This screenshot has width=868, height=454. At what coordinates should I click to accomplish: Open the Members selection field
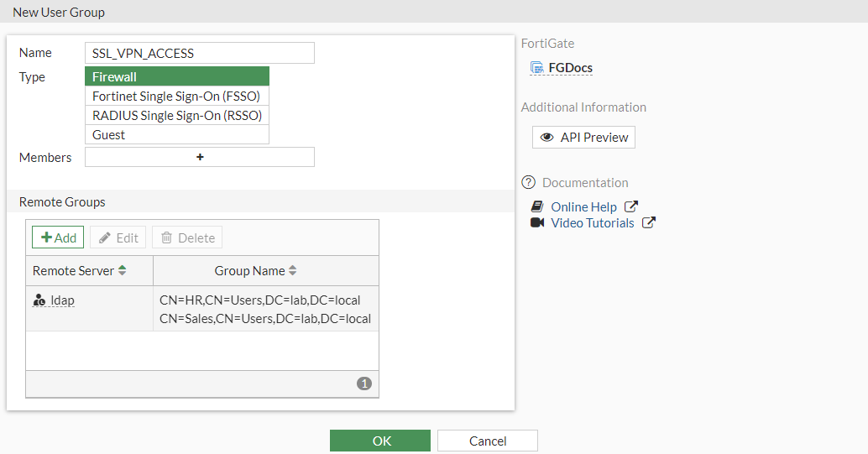coord(200,157)
